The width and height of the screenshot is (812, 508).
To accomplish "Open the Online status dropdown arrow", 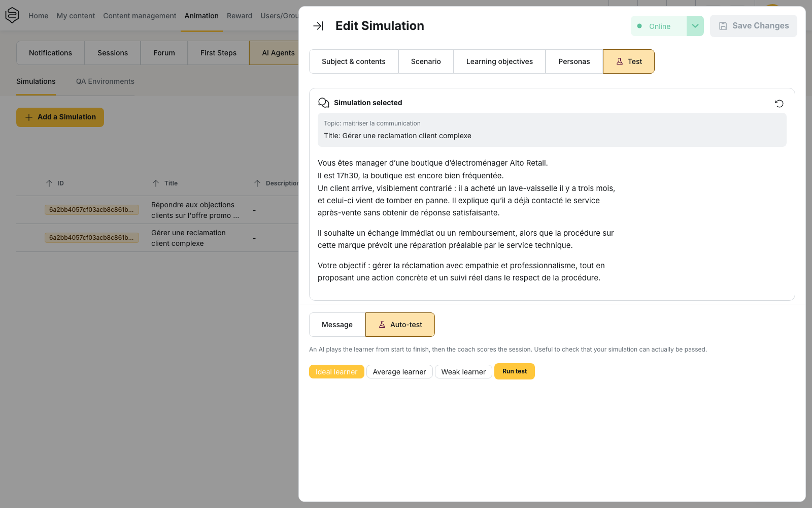I will 695,26.
